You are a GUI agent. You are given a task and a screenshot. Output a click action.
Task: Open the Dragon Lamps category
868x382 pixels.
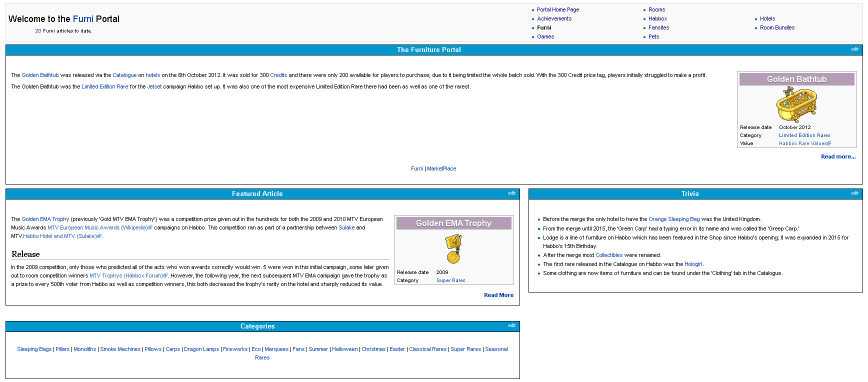tap(201, 349)
